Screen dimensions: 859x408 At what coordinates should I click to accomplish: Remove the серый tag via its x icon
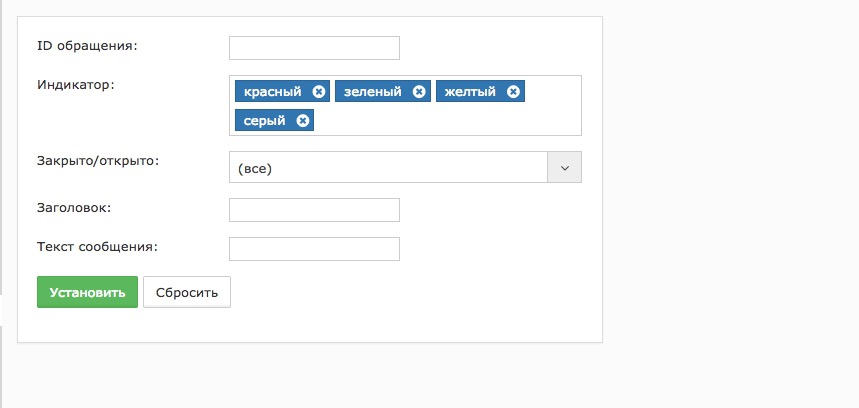(x=302, y=120)
